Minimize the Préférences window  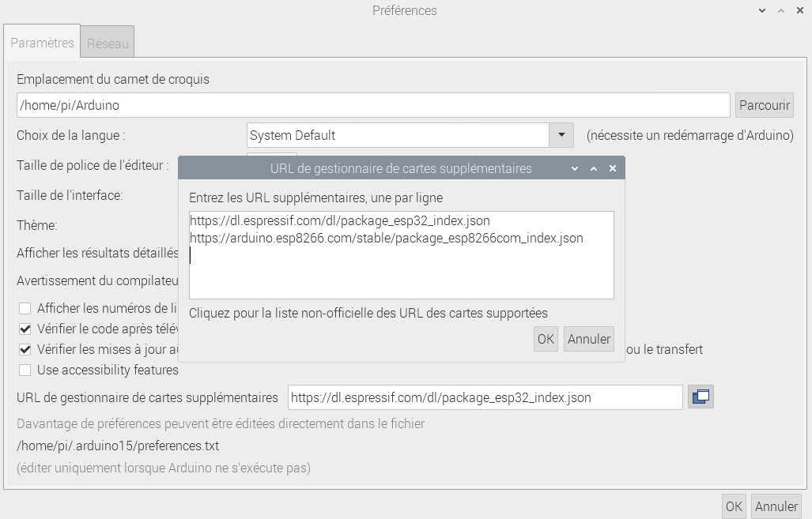[761, 11]
